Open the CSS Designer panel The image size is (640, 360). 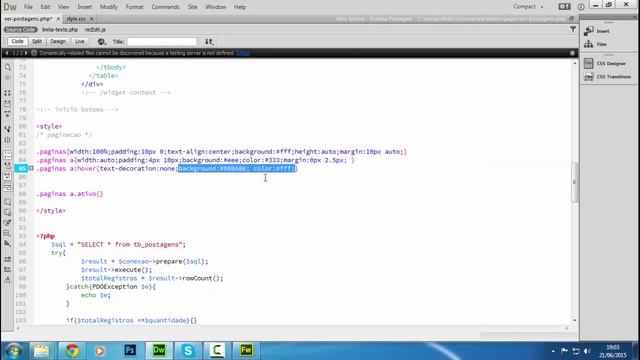pos(605,63)
